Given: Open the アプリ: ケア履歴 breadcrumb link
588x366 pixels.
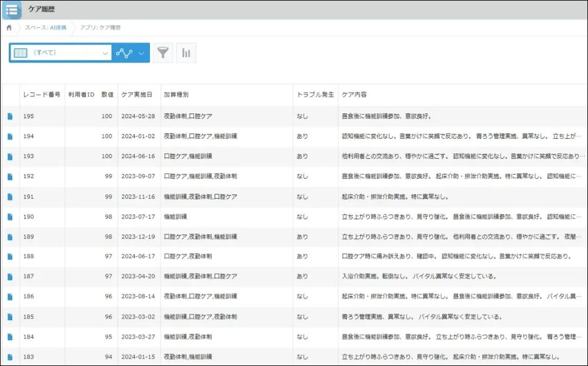Looking at the screenshot, I should tap(100, 28).
